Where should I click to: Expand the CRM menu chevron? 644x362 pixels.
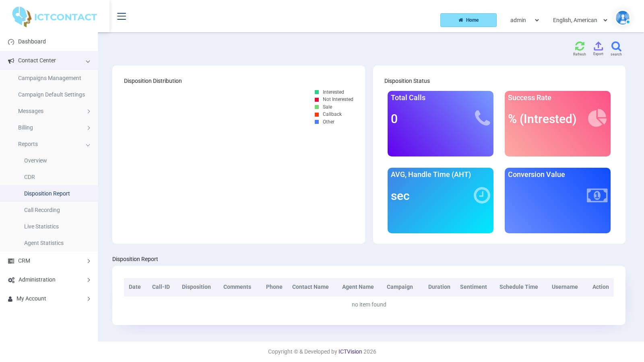89,261
